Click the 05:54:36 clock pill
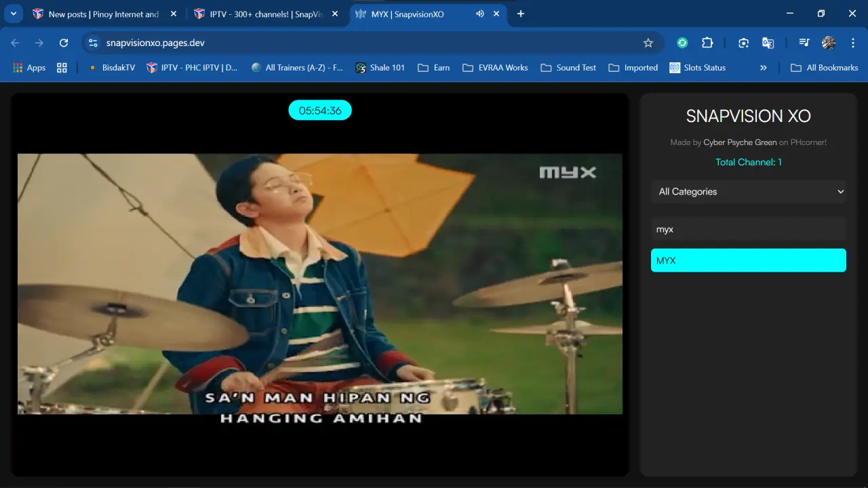This screenshot has width=868, height=488. click(320, 110)
